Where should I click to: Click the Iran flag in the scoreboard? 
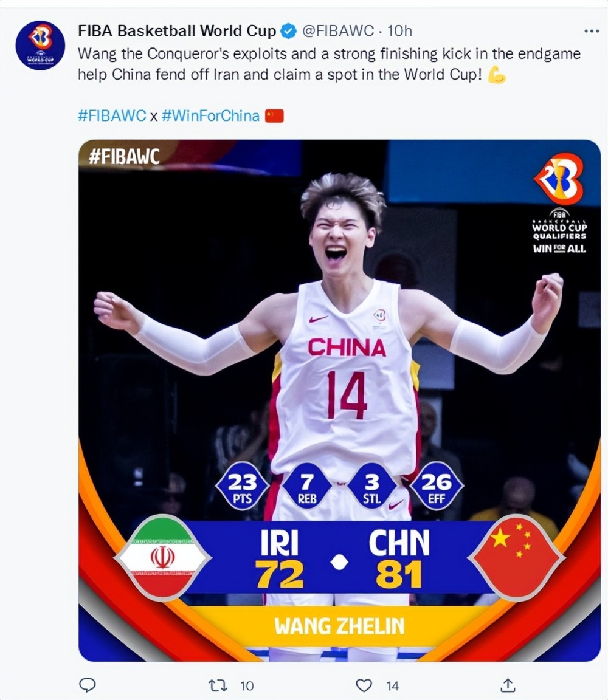click(162, 558)
